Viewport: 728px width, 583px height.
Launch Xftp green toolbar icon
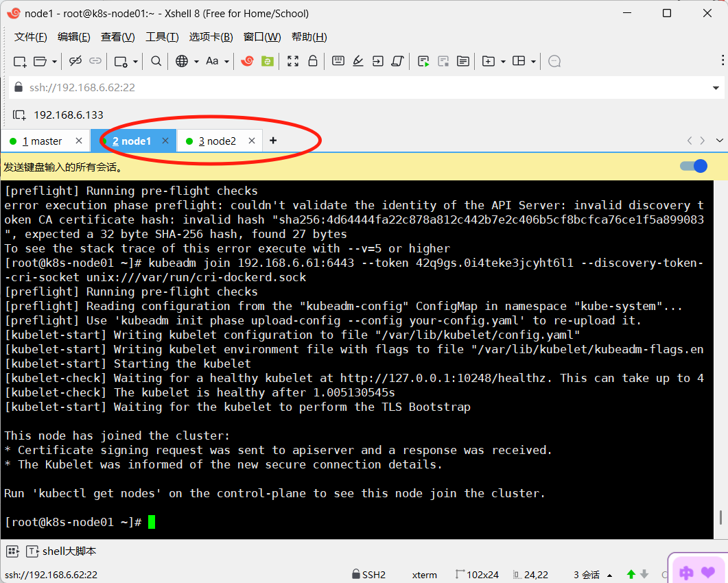268,61
